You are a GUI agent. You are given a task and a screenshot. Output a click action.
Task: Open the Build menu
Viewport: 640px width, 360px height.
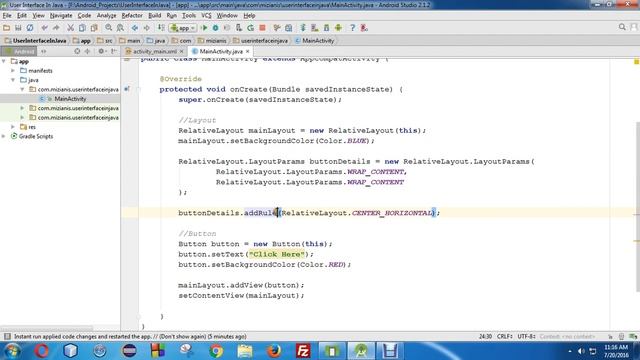click(x=154, y=16)
